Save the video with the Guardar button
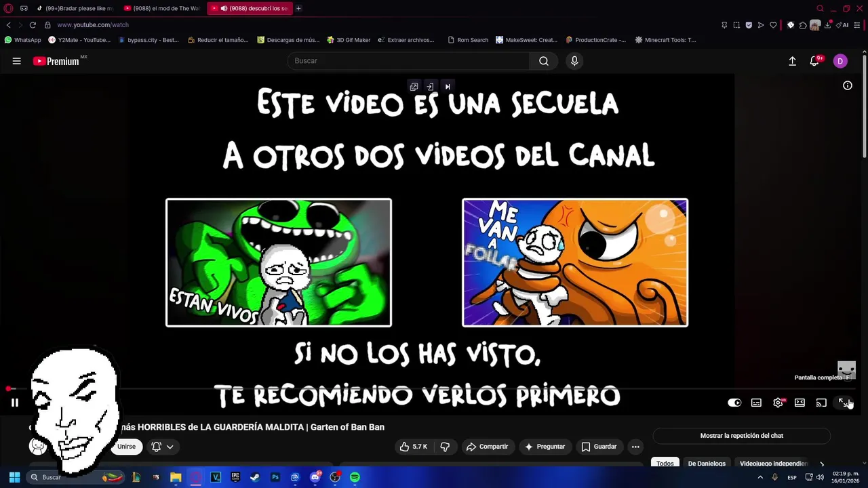Screen dimensions: 868x488 click(x=599, y=447)
